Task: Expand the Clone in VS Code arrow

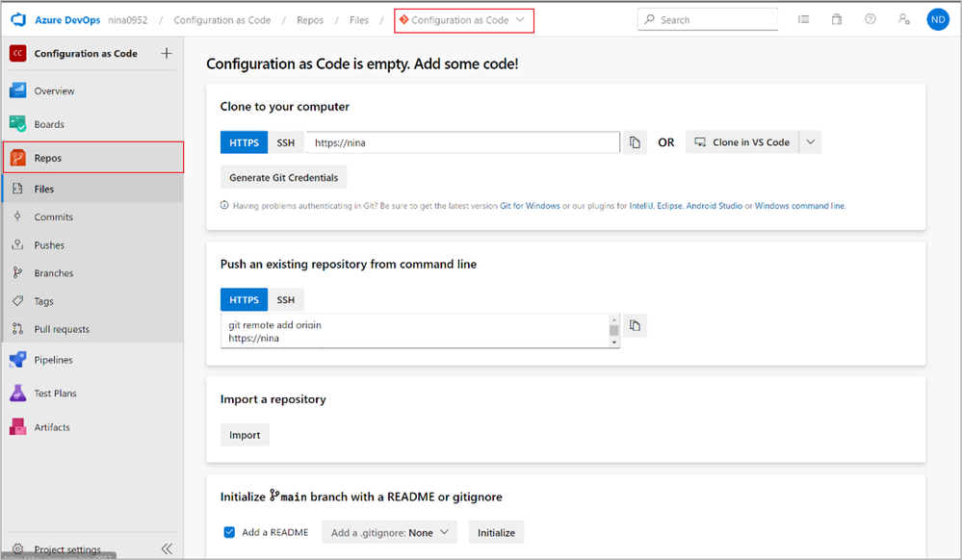Action: (x=811, y=141)
